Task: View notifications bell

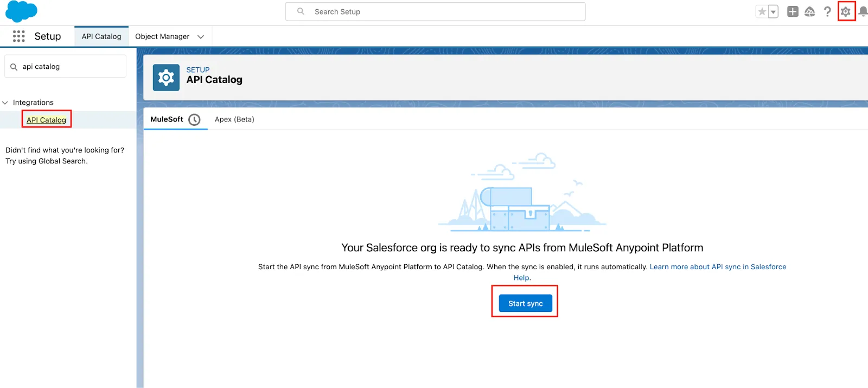Action: coord(863,12)
